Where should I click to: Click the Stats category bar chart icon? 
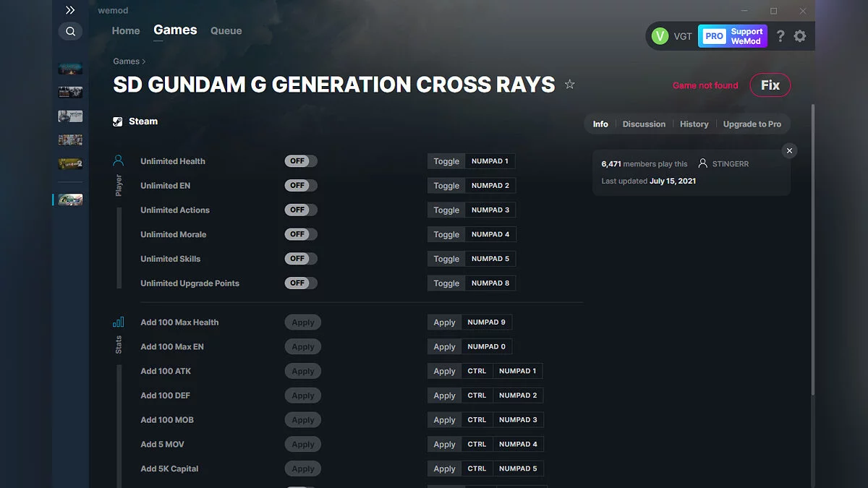click(119, 322)
